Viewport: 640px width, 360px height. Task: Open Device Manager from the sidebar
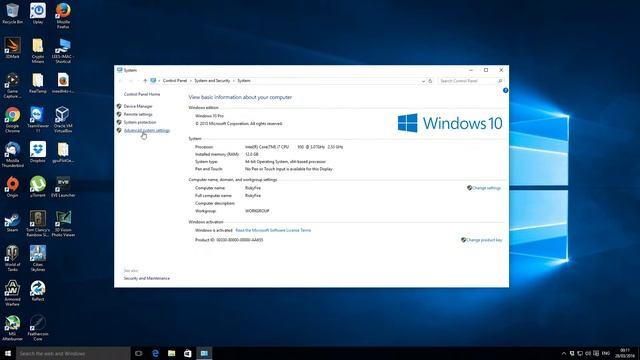click(138, 106)
